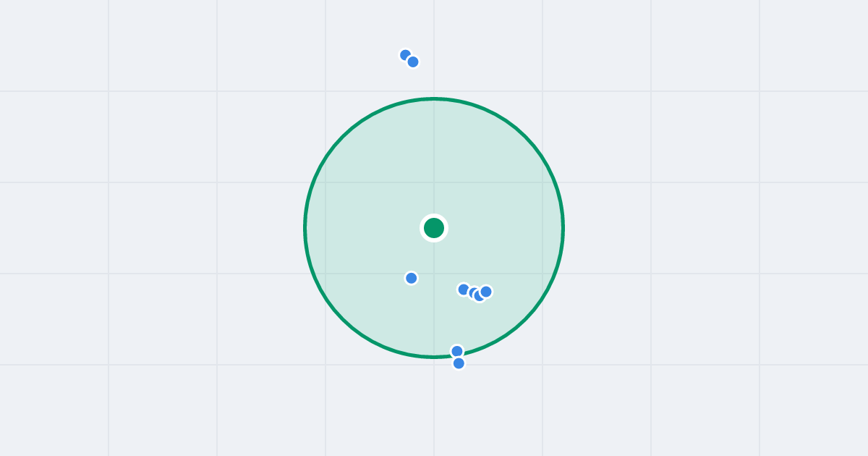868x456 pixels.
Task: Click the blue dot just inside the circle's bottom edge
Action: click(x=457, y=351)
